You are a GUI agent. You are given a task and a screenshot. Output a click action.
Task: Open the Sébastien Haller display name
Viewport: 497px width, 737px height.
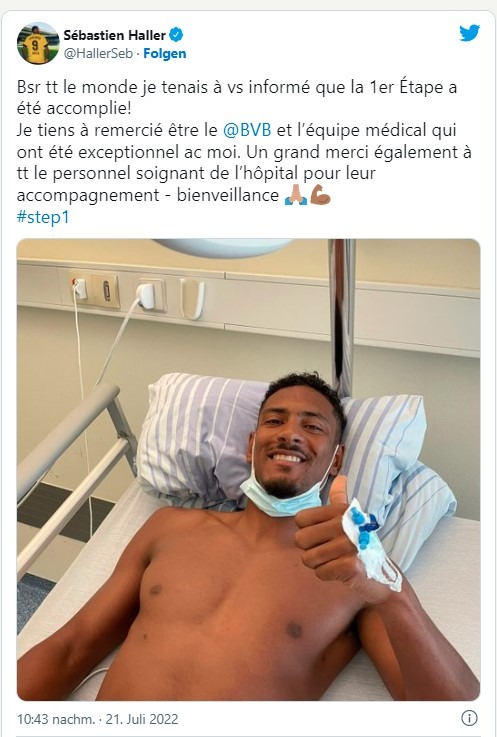pos(115,35)
